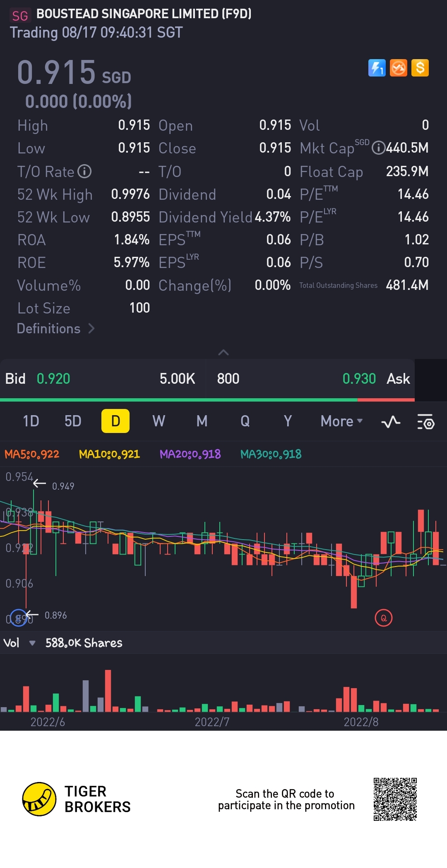
Task: Tap the blue circle marker on chart
Action: pyautogui.click(x=18, y=618)
